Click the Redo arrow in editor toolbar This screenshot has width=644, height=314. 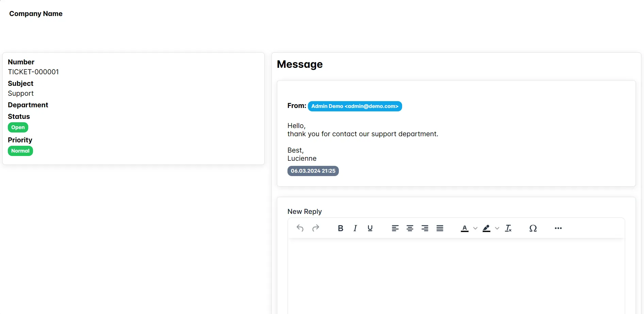click(316, 228)
